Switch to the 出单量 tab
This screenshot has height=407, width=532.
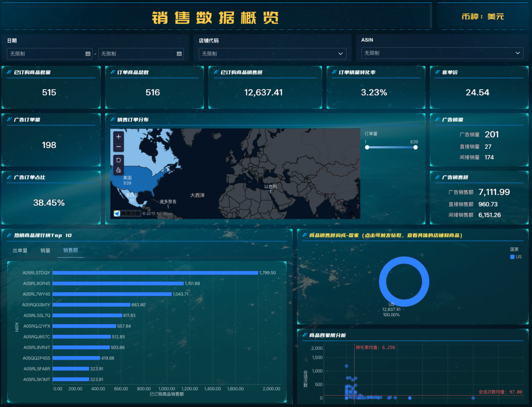pyautogui.click(x=20, y=251)
